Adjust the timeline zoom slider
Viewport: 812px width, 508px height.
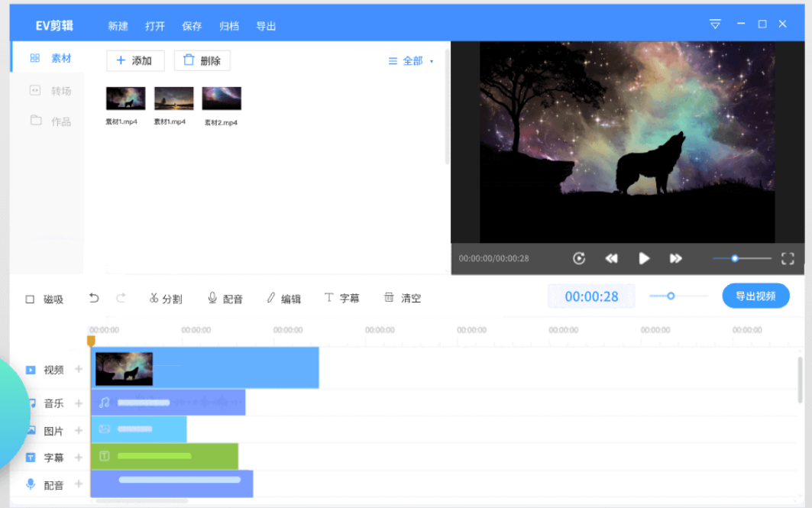coord(678,296)
